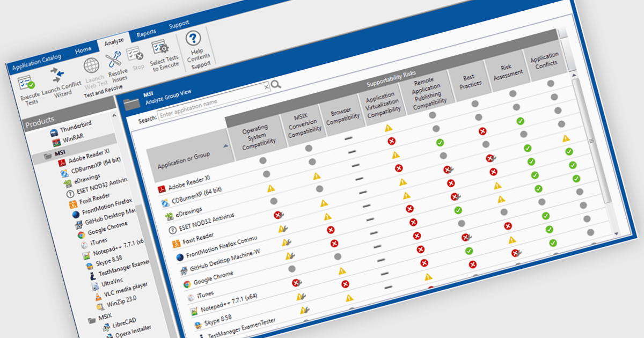Click the eDrawings icon in the grid
The height and width of the screenshot is (338, 644).
tap(169, 216)
